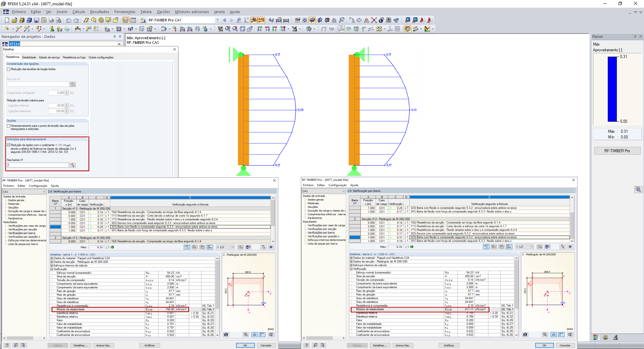Expand 'Esforços internos de cálculo' in right details
The height and width of the screenshot is (349, 644).
[352, 265]
